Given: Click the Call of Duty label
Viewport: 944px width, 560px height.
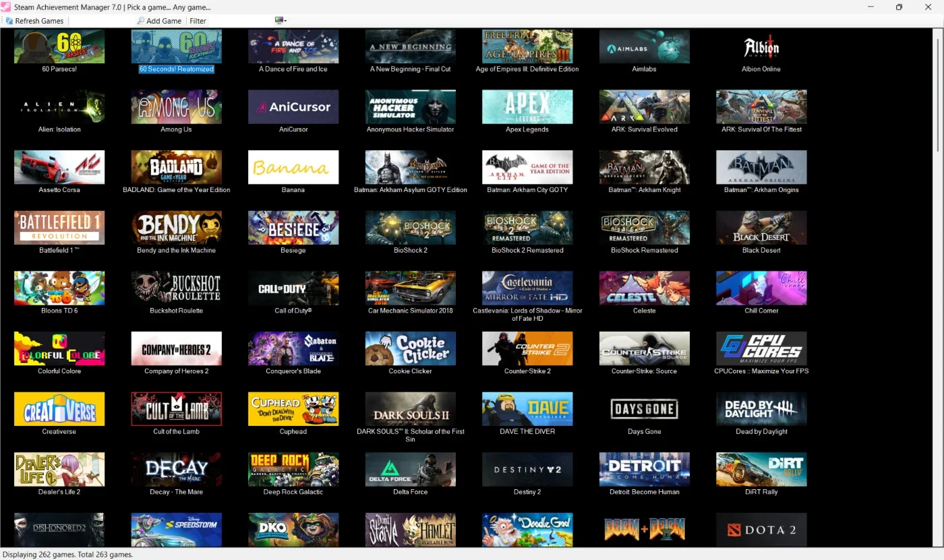Looking at the screenshot, I should click(293, 311).
